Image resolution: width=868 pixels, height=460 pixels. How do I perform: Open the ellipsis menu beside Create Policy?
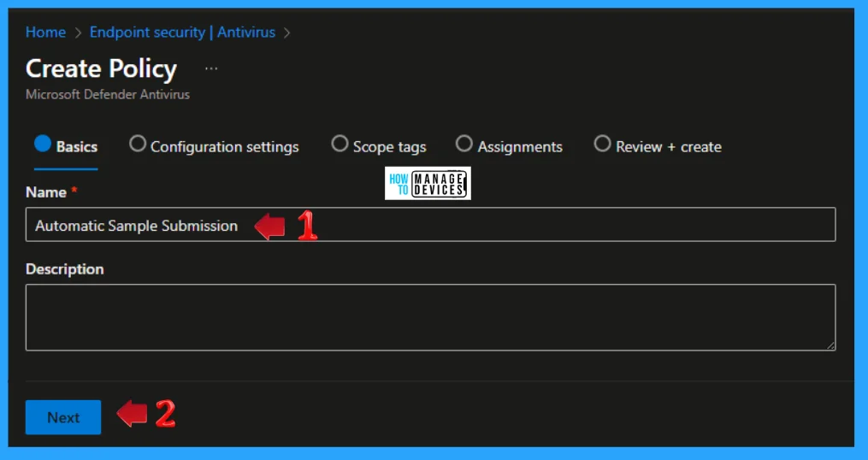pyautogui.click(x=211, y=68)
